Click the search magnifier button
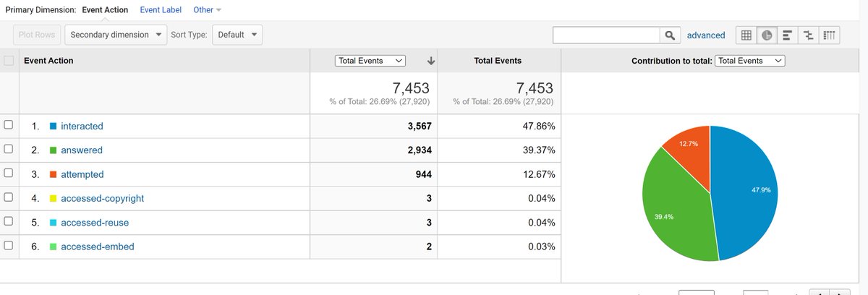868x295 pixels. [670, 35]
